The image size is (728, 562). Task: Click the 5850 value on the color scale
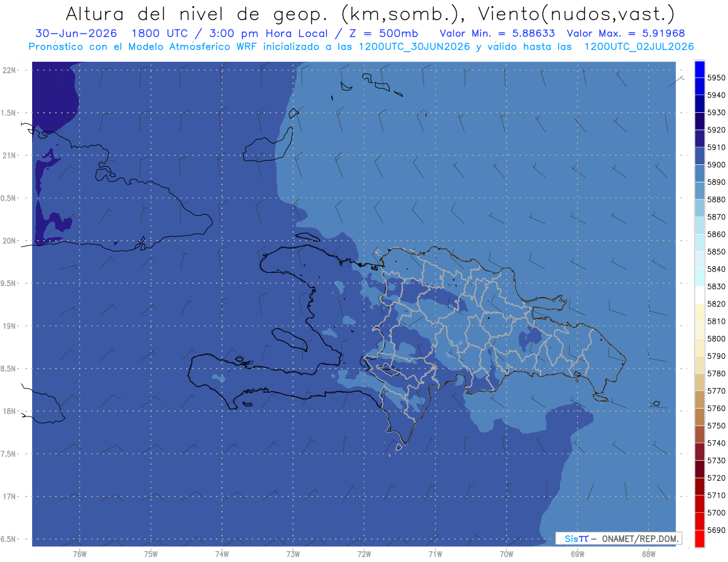[716, 252]
